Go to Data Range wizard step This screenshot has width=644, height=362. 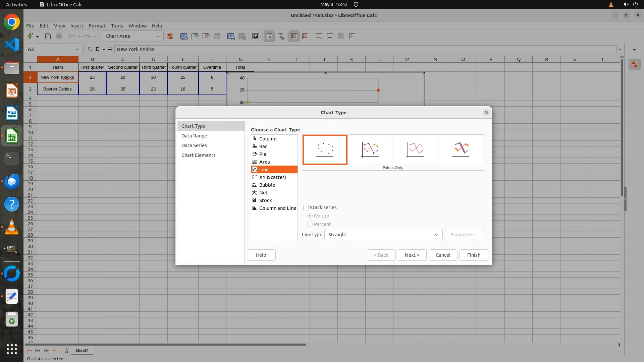click(194, 136)
